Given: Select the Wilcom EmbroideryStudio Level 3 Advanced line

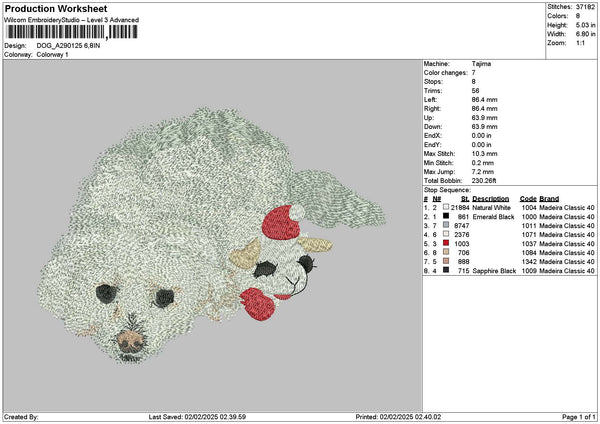Looking at the screenshot, I should click(x=71, y=20).
